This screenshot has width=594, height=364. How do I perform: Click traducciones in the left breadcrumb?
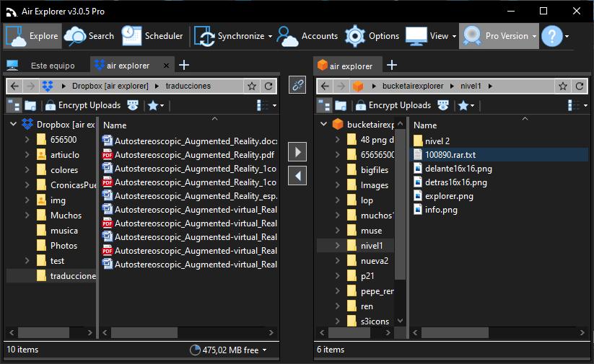coord(188,86)
